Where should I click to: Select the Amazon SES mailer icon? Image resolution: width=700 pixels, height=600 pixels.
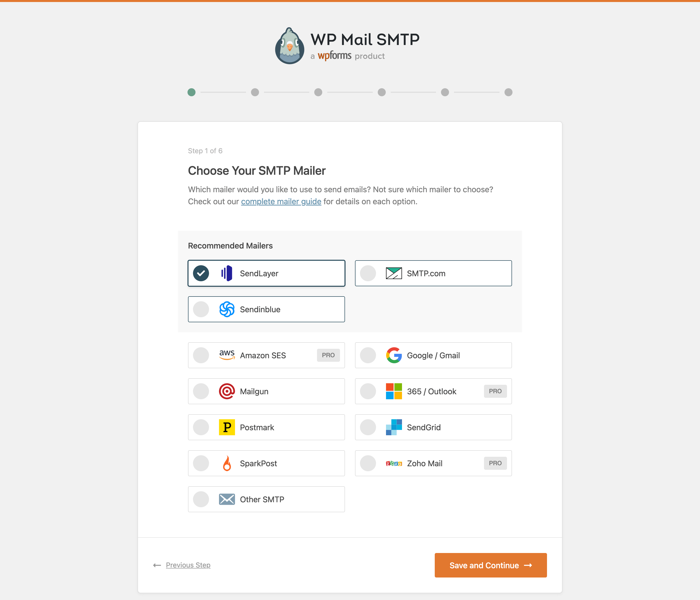click(227, 355)
